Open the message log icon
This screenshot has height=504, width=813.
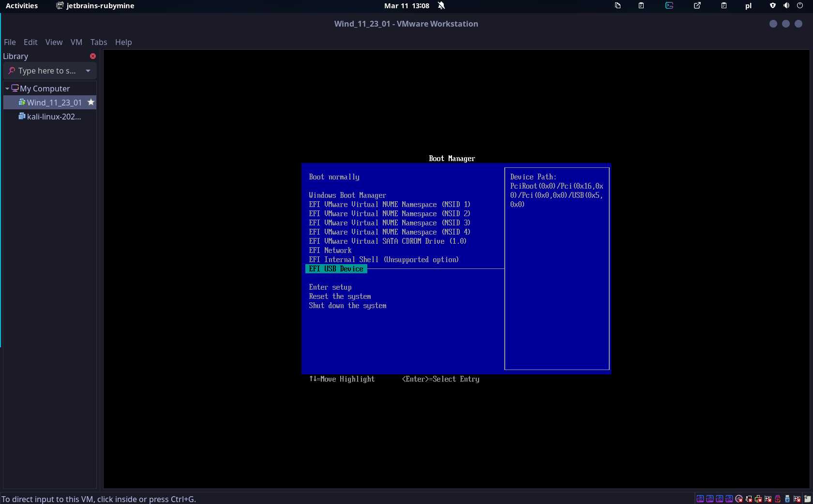point(807,499)
